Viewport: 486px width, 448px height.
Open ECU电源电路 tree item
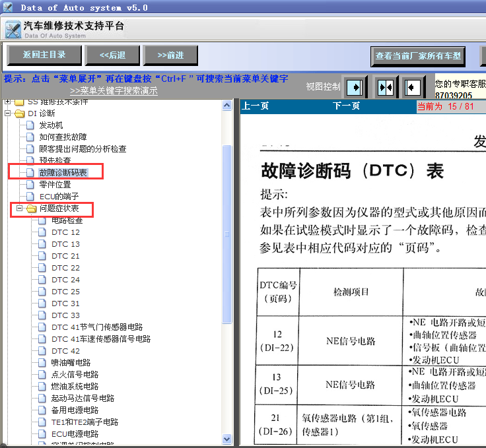click(x=75, y=433)
